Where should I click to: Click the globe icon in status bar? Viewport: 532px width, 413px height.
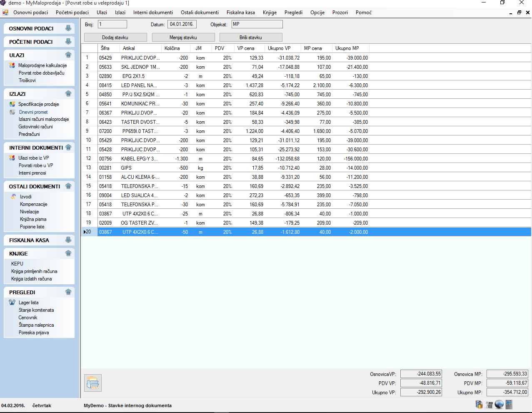click(499, 404)
